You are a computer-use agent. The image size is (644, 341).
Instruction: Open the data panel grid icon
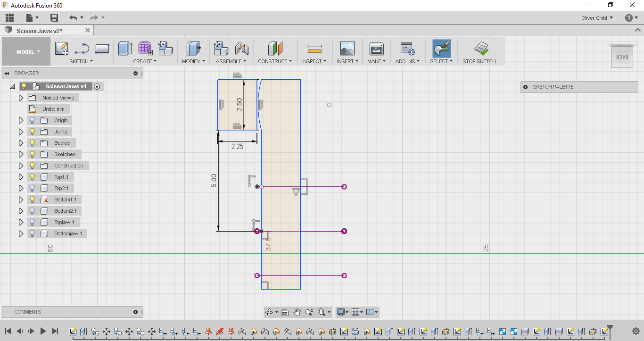[x=9, y=18]
